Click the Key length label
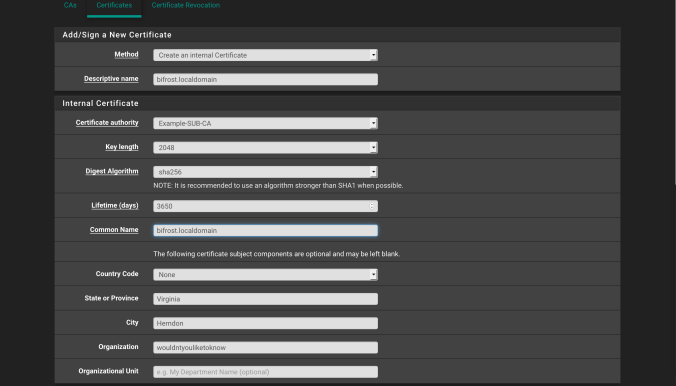The width and height of the screenshot is (676, 386). coord(122,147)
